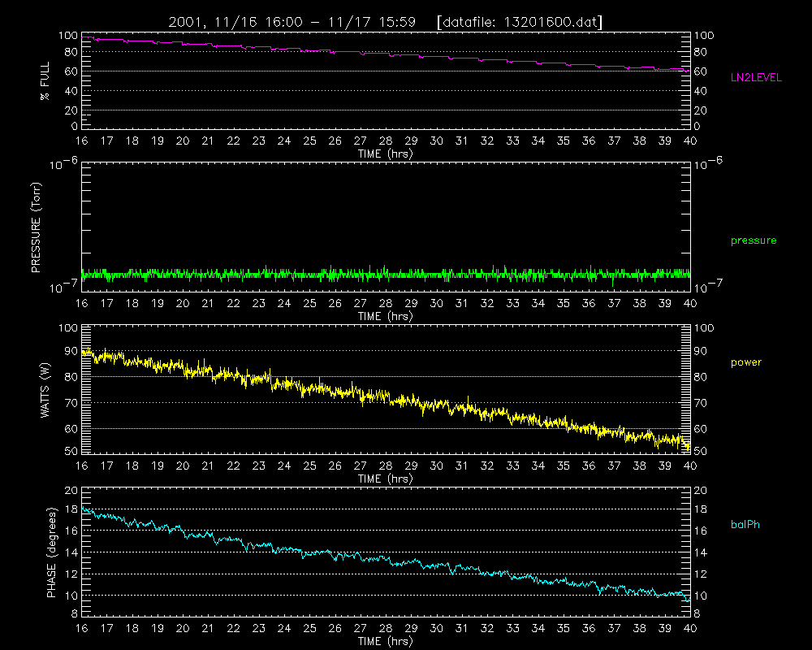Viewport: 812px width, 650px height.
Task: Click the plot title with datafile 13201600.dat
Action: pyautogui.click(x=385, y=22)
